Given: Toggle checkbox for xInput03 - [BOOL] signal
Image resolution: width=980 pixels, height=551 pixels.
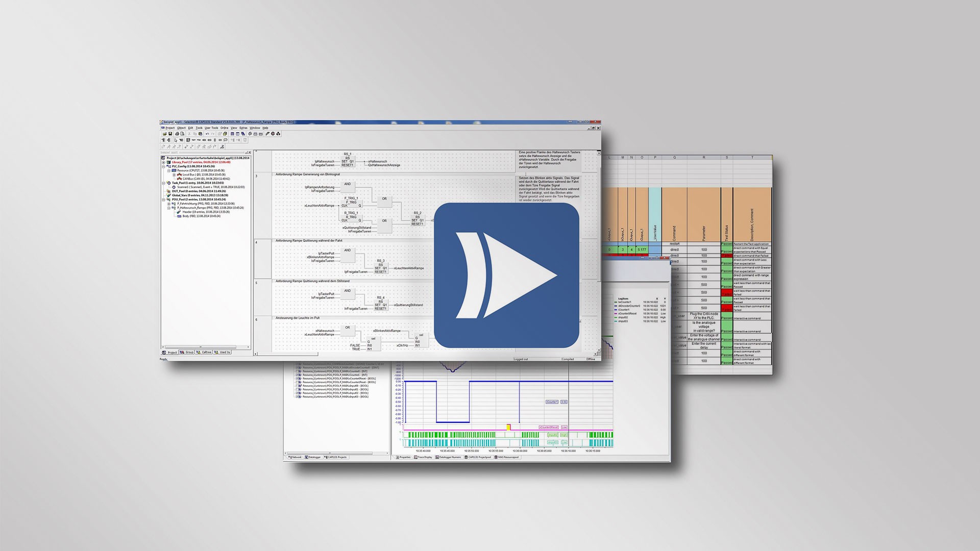Looking at the screenshot, I should click(x=297, y=396).
